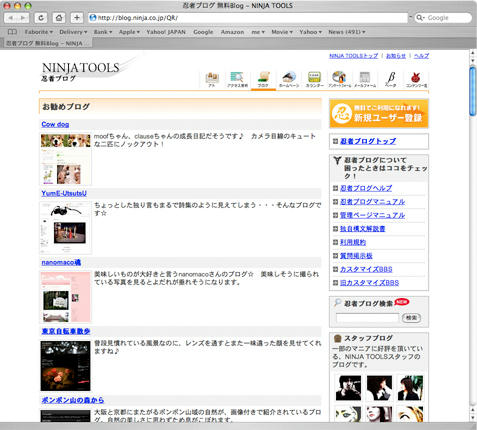Open the 東京自転車散歩 dark blog thumbnail

pos(66,366)
